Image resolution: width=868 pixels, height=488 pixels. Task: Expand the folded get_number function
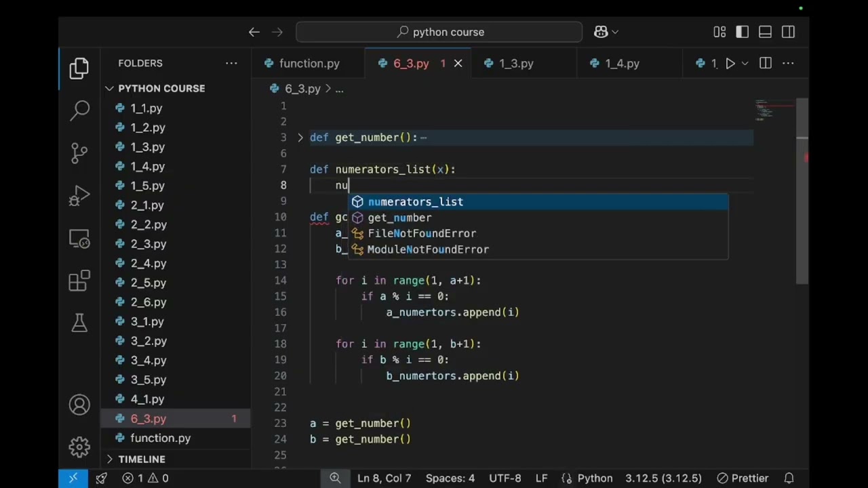click(x=300, y=138)
